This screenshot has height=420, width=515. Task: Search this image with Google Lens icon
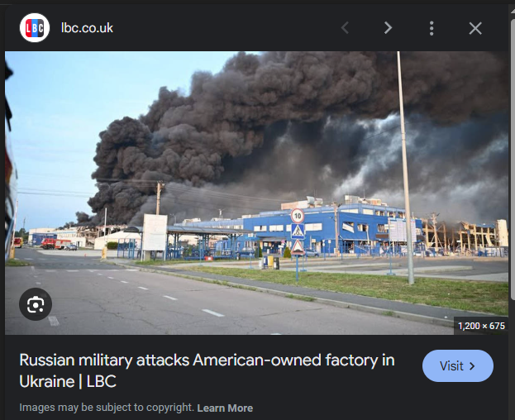(36, 304)
